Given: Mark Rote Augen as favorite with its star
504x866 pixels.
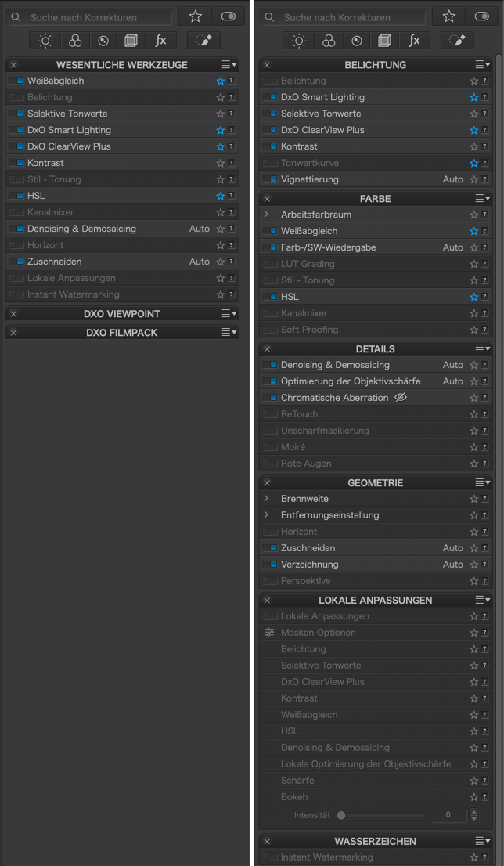Looking at the screenshot, I should [x=473, y=464].
